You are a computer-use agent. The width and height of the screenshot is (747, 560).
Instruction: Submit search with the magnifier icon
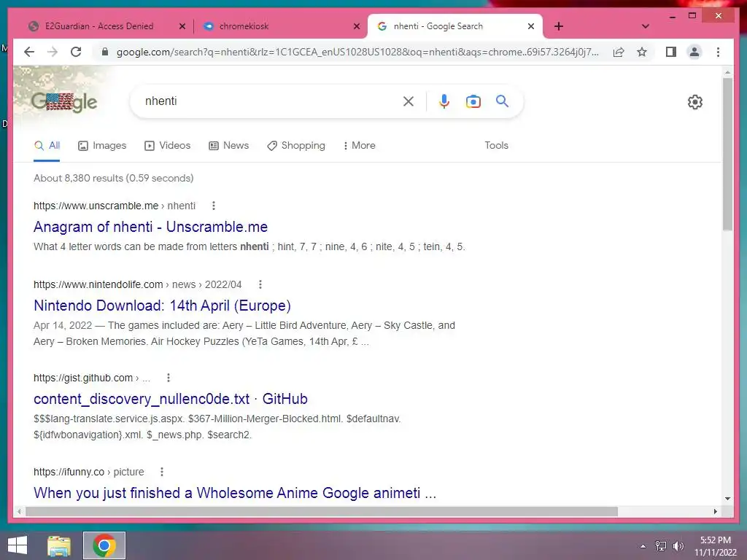502,101
